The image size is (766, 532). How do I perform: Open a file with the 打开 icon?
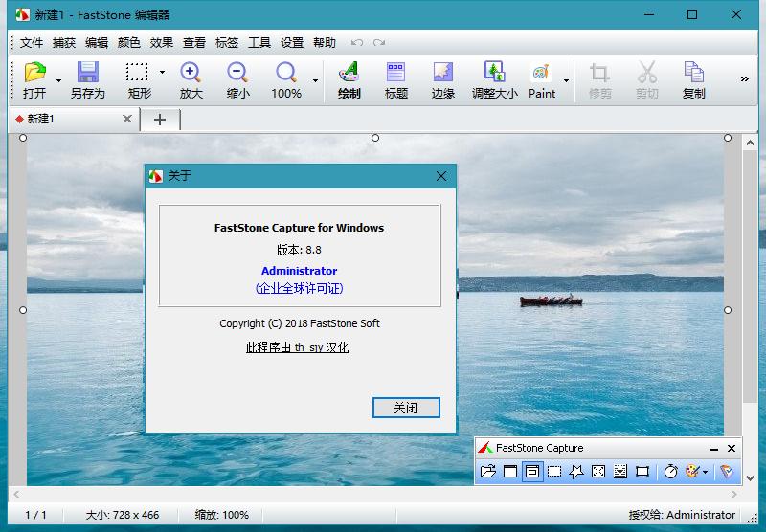34,80
